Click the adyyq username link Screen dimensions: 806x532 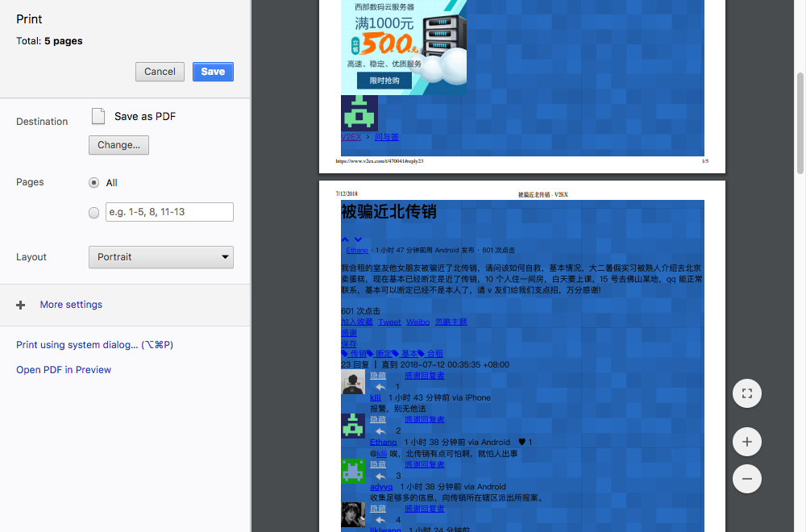[x=381, y=487]
